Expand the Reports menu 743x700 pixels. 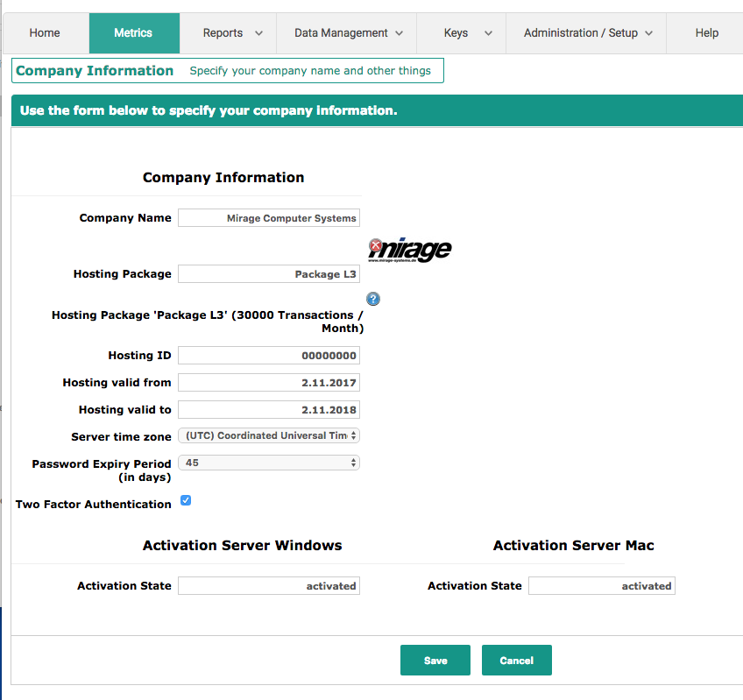click(x=232, y=33)
